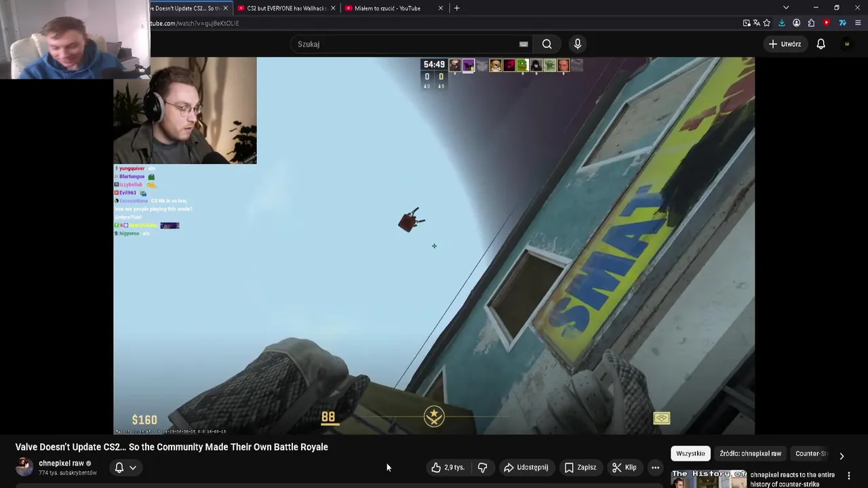Open a new browser tab

pyautogui.click(x=456, y=8)
